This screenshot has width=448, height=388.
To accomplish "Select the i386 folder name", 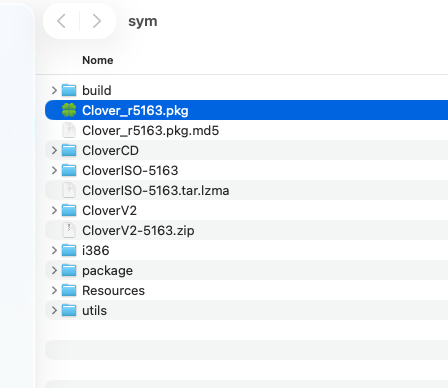I will click(96, 251).
